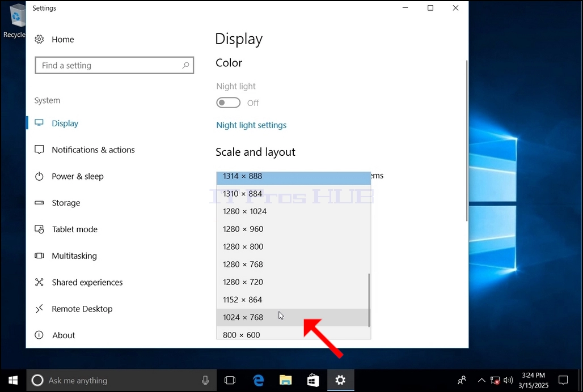
Task: Click the search magnifier icon in Find a setting
Action: [185, 65]
